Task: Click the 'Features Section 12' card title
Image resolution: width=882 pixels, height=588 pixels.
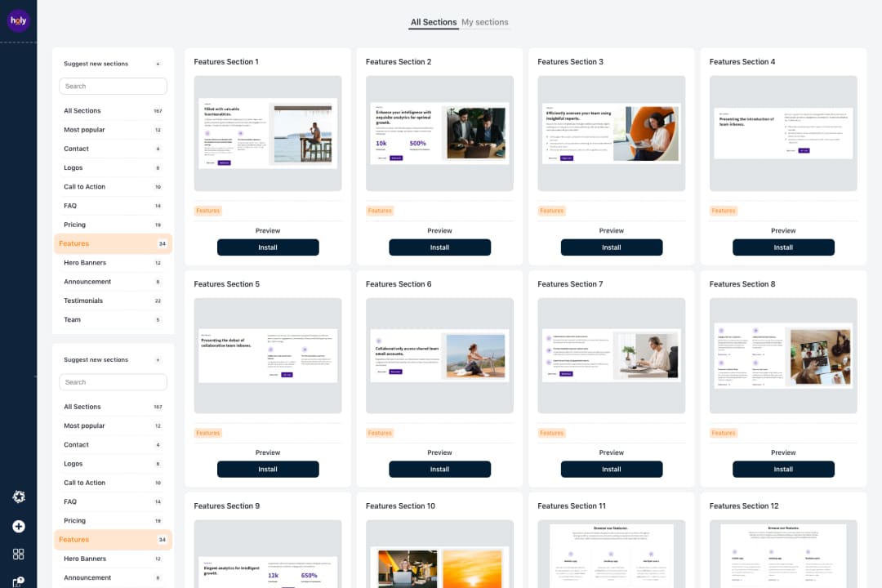Action: click(x=744, y=506)
